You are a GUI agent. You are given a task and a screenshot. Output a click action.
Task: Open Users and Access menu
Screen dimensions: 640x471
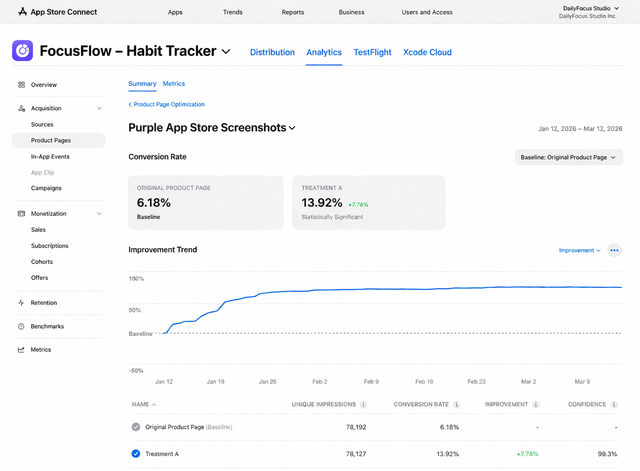pyautogui.click(x=427, y=12)
